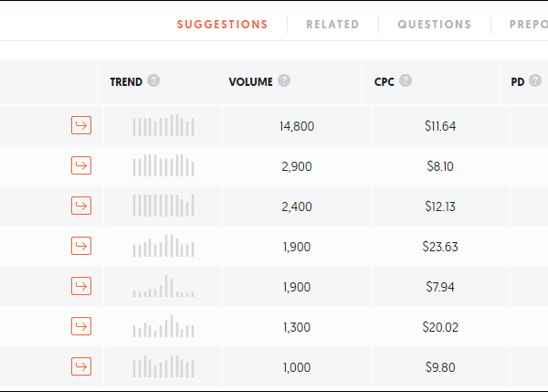Sort by the VOLUME column header
Image resolution: width=548 pixels, height=392 pixels.
click(x=250, y=81)
